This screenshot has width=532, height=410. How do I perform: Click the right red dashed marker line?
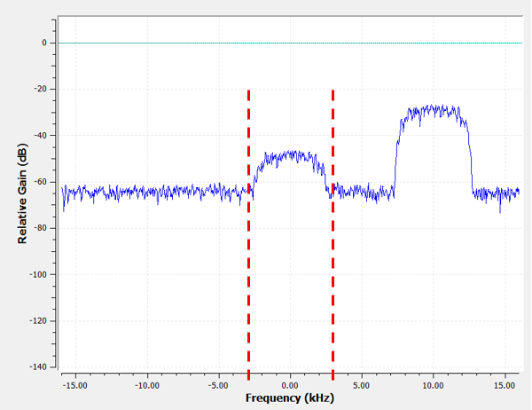pyautogui.click(x=332, y=231)
